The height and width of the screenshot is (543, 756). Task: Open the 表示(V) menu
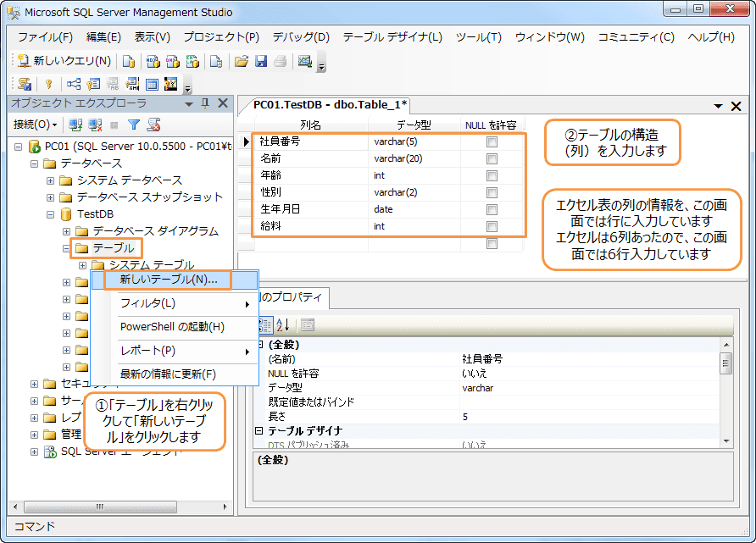coord(153,37)
